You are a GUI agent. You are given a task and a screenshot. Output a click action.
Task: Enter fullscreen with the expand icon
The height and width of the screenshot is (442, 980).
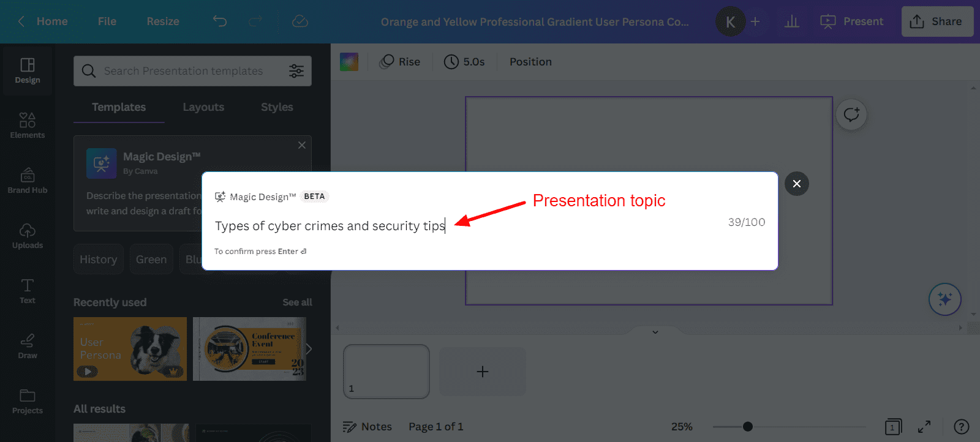924,427
